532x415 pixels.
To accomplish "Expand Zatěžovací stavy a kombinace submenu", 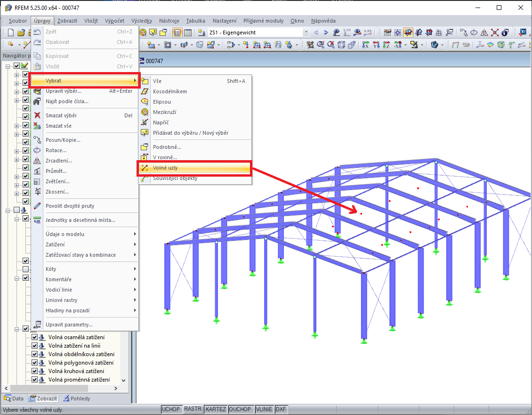I will 84,255.
